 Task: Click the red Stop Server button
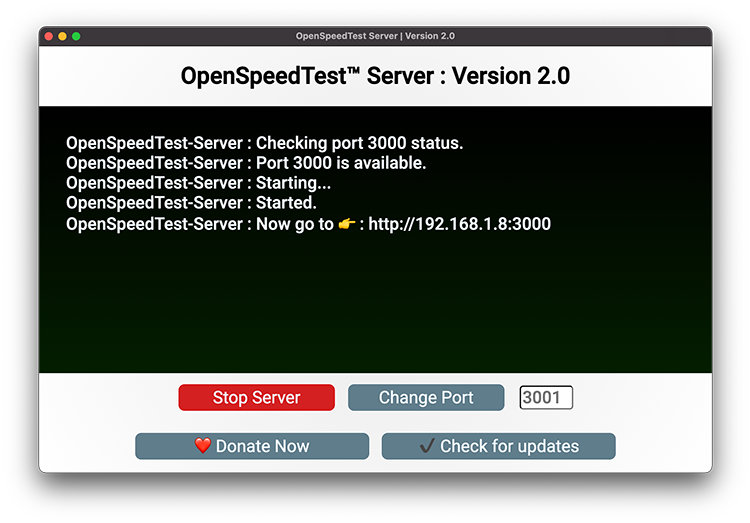(x=256, y=398)
